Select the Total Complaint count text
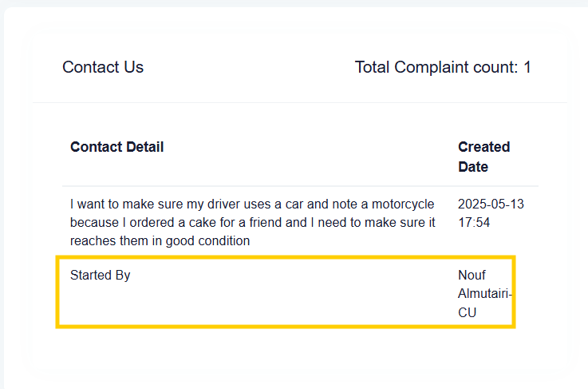588x389 pixels. tap(443, 67)
